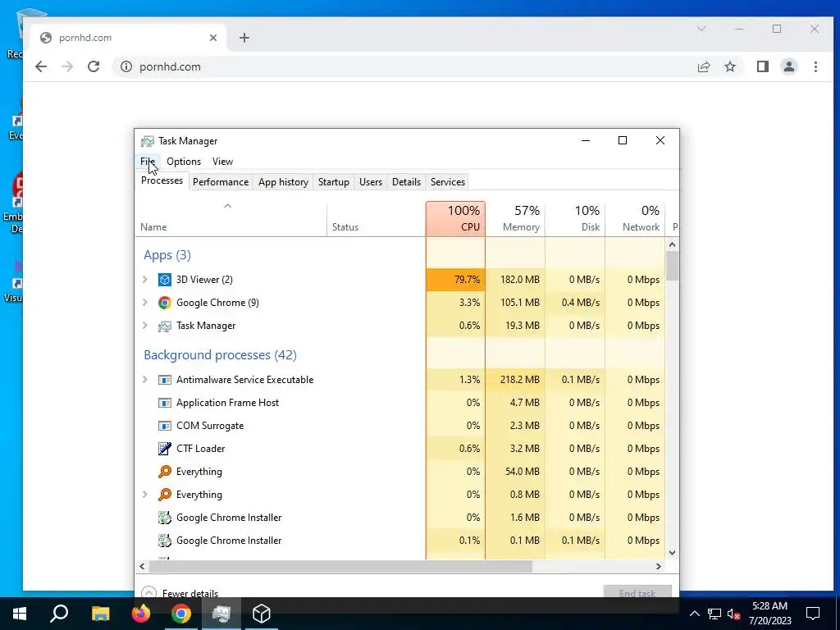Click the Antimalware Service Executable icon
840x630 pixels.
(164, 380)
